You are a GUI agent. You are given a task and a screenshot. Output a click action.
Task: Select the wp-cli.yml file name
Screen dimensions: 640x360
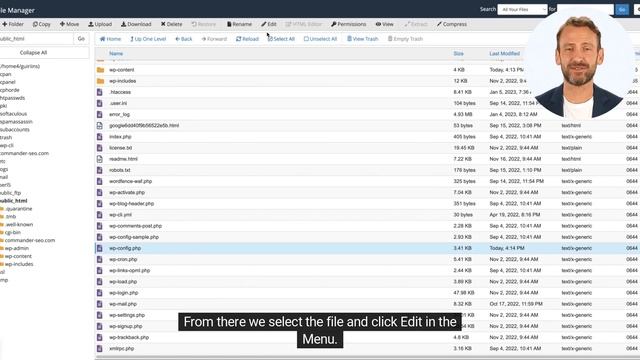120,215
